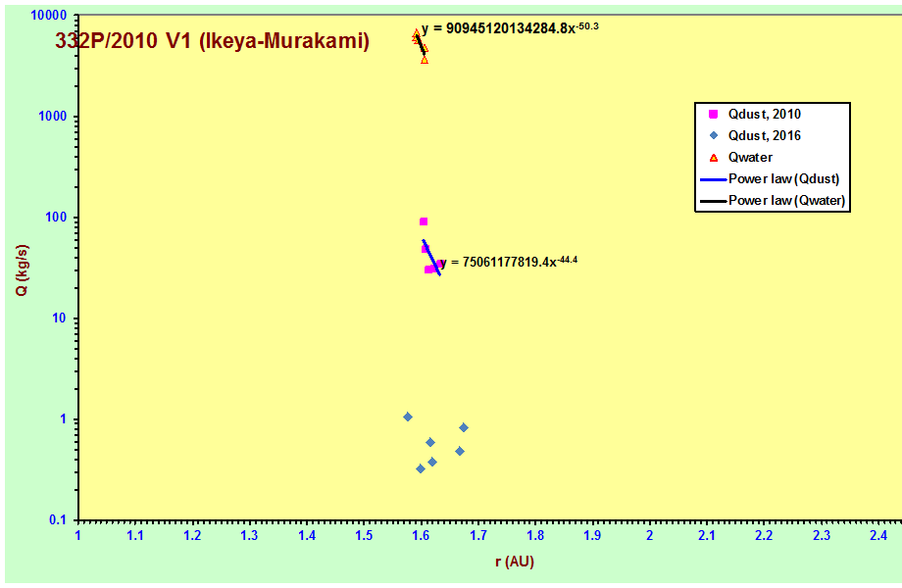Click the red triangle marker in the legend
902x588 pixels.
pyautogui.click(x=714, y=158)
